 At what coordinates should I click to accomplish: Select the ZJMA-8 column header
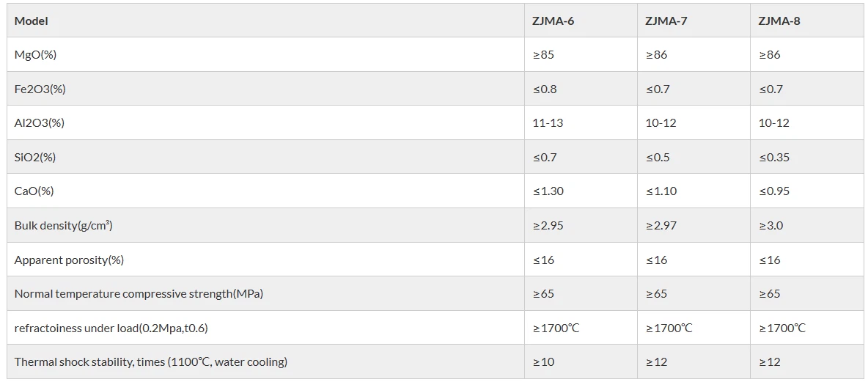(779, 21)
